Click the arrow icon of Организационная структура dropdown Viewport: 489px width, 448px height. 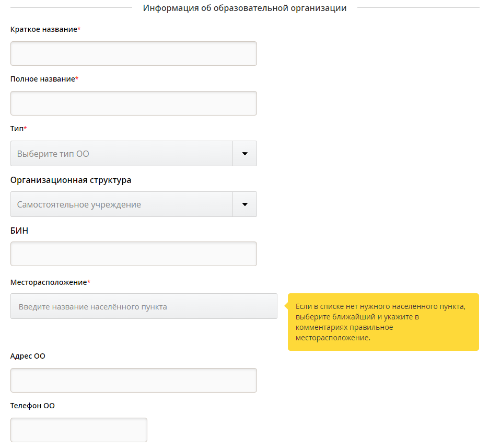click(x=245, y=204)
